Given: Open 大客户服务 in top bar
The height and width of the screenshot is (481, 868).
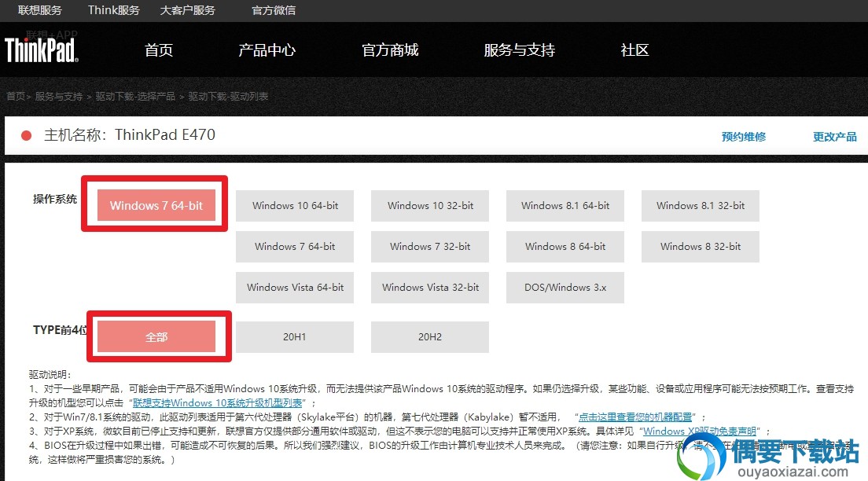Looking at the screenshot, I should pyautogui.click(x=187, y=10).
